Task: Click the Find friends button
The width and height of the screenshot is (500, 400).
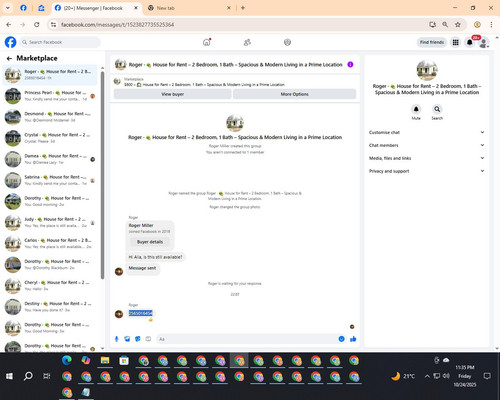Action: coord(432,42)
